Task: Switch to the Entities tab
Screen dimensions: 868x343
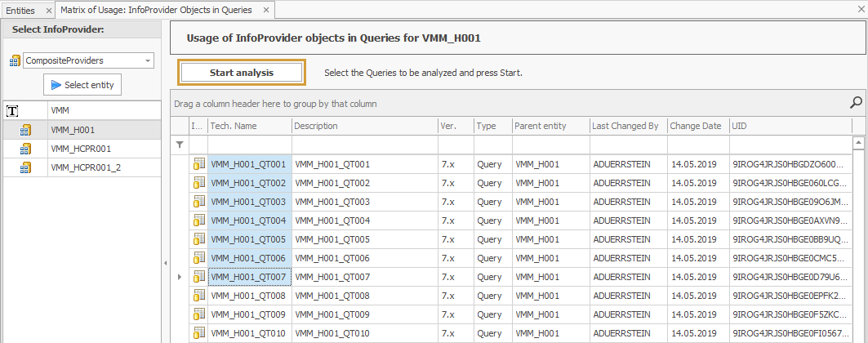Action: tap(20, 10)
